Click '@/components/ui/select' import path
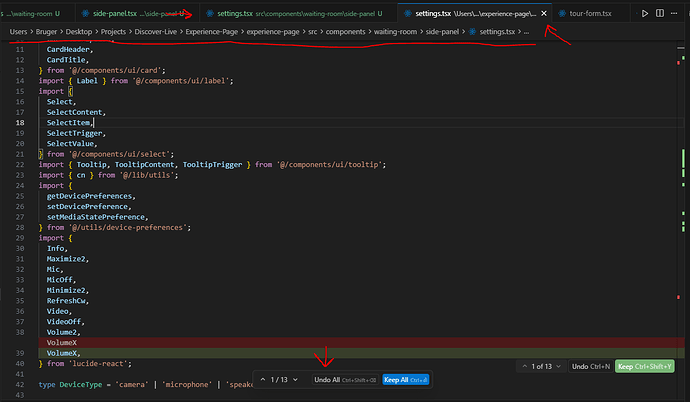The image size is (690, 402). (121, 154)
